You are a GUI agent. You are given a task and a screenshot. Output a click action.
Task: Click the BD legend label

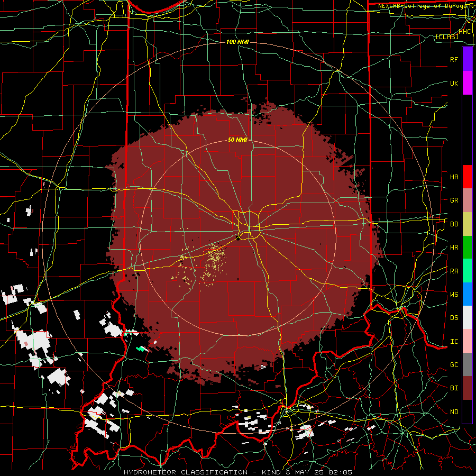tap(454, 224)
